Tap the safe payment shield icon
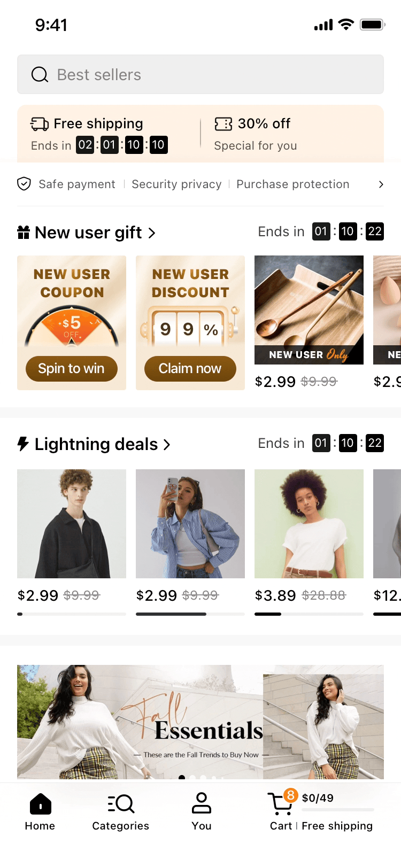The image size is (401, 868). click(x=24, y=184)
